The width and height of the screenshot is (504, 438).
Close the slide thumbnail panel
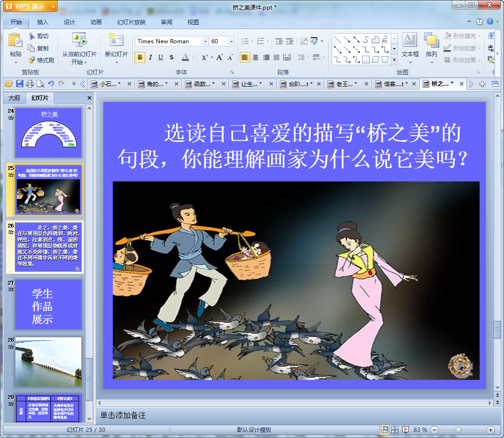click(x=89, y=98)
